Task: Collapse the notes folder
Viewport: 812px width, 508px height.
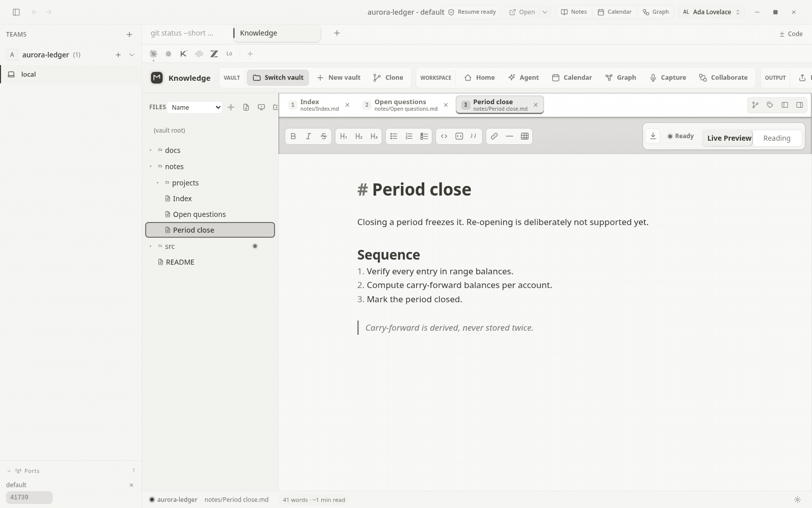Action: pos(151,167)
